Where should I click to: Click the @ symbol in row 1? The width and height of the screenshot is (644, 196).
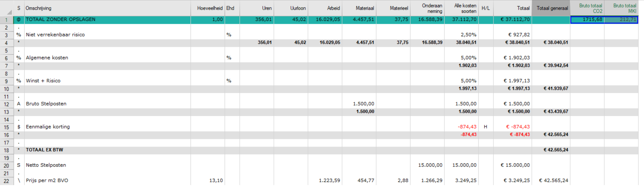click(19, 19)
